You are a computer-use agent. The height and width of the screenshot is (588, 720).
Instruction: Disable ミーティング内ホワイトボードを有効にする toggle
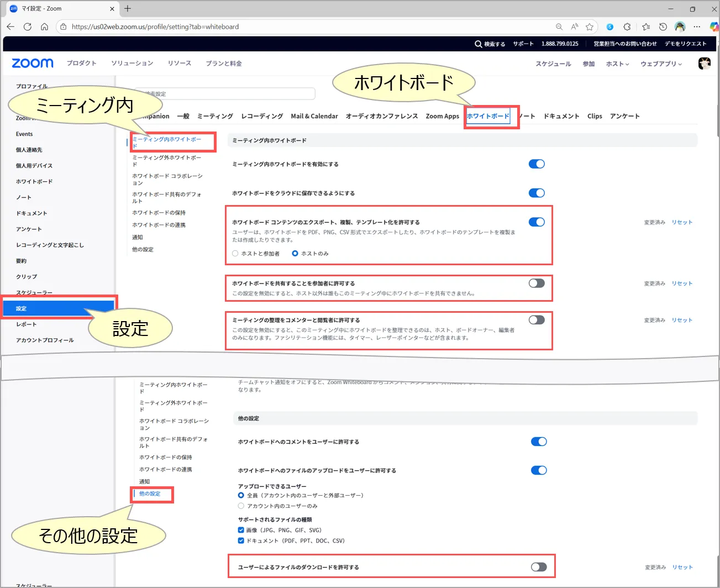537,164
